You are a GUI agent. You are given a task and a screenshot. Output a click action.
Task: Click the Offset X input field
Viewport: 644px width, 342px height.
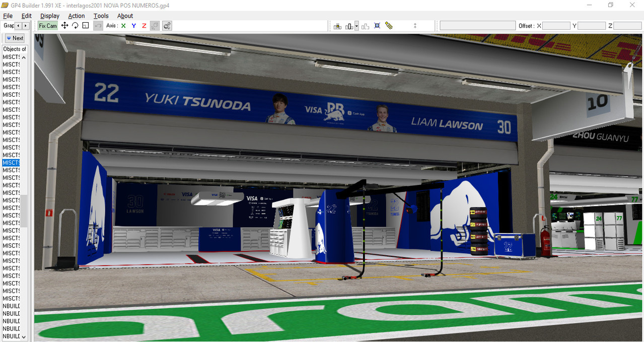click(x=556, y=26)
